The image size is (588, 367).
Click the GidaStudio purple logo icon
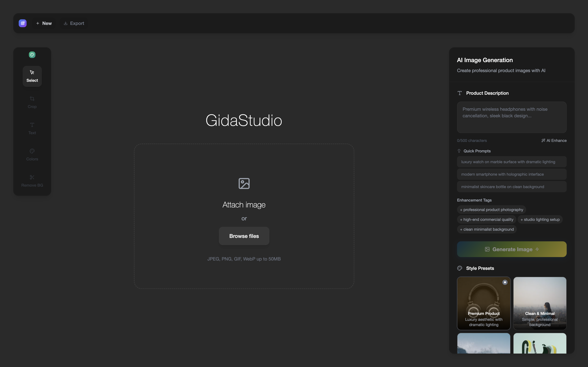(x=23, y=23)
